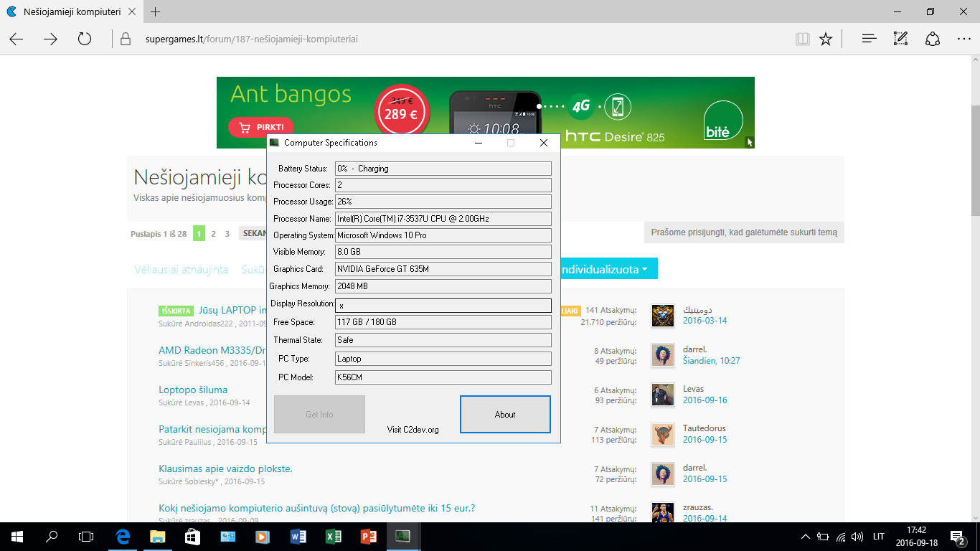Viewport: 980px width, 551px height.
Task: Launch Excel from the taskbar
Action: click(334, 536)
